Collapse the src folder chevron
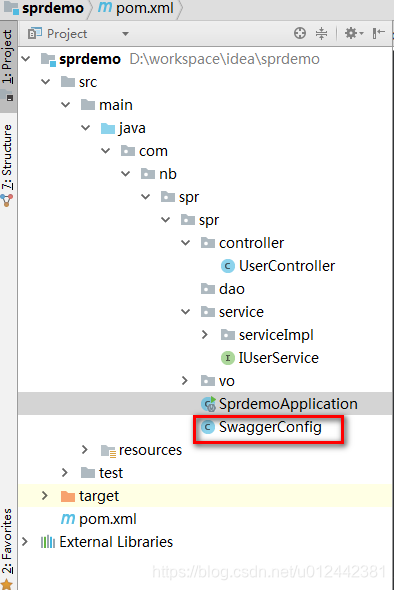 pyautogui.click(x=46, y=82)
